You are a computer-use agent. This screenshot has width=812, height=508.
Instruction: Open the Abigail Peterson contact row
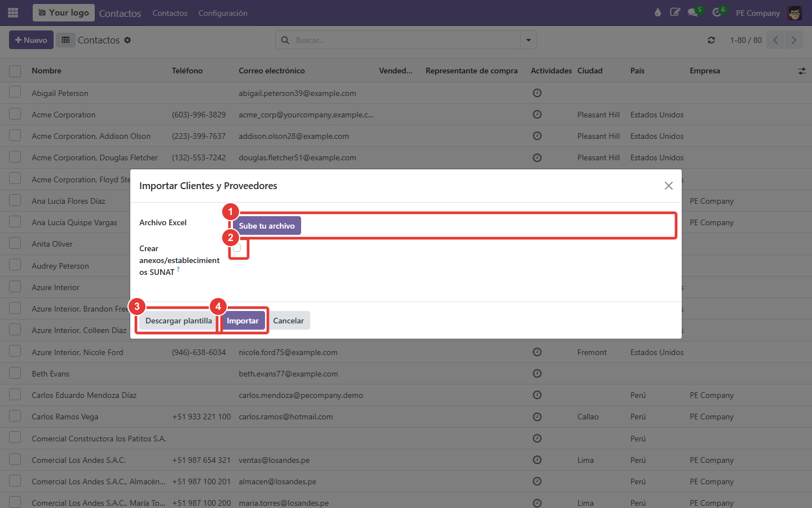pos(406,93)
